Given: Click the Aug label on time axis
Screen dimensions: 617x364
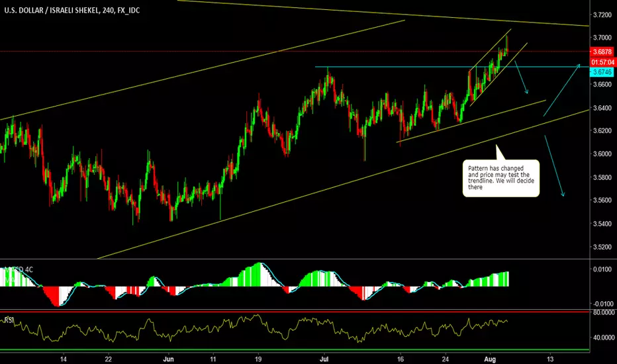Looking at the screenshot, I should tap(490, 359).
